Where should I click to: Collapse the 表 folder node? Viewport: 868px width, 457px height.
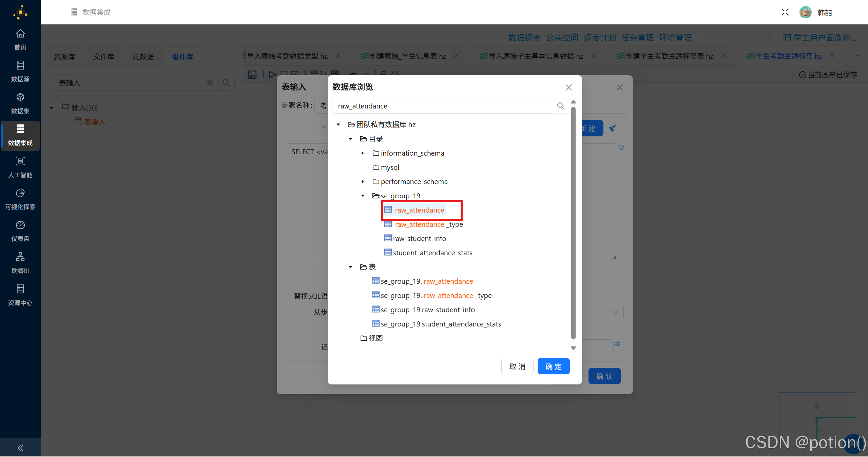click(350, 267)
